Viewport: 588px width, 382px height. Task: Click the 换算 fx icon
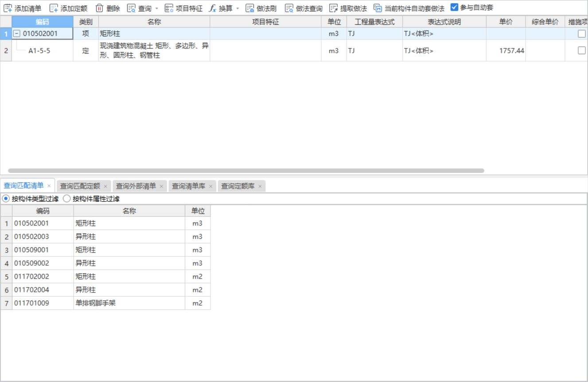[213, 8]
